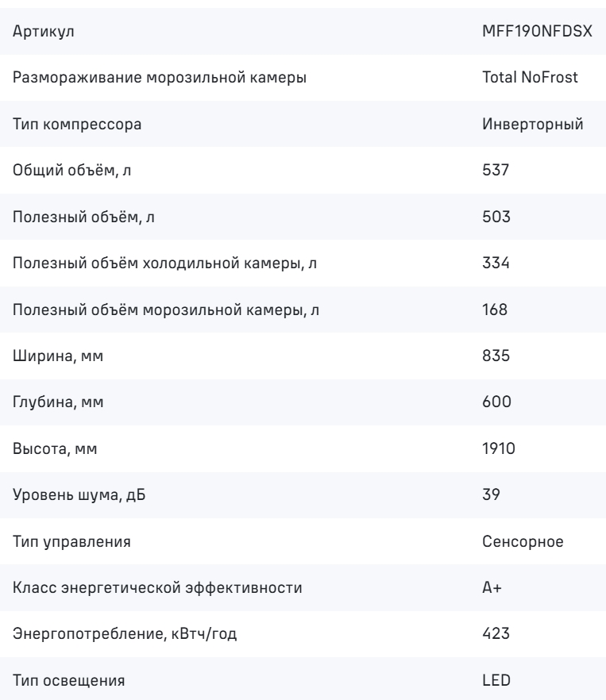Click the Артикул row label
The height and width of the screenshot is (700, 606).
point(44,32)
